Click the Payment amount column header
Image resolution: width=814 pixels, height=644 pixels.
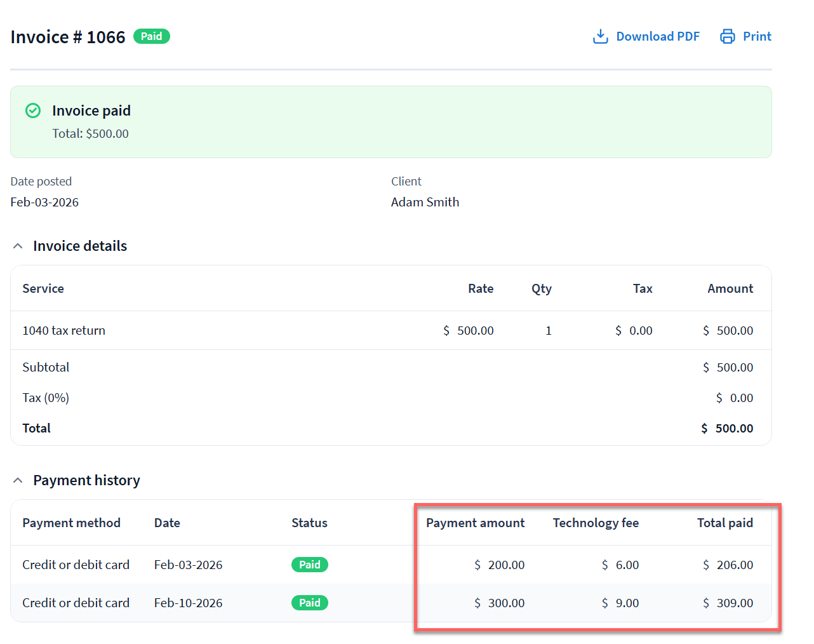(x=475, y=523)
